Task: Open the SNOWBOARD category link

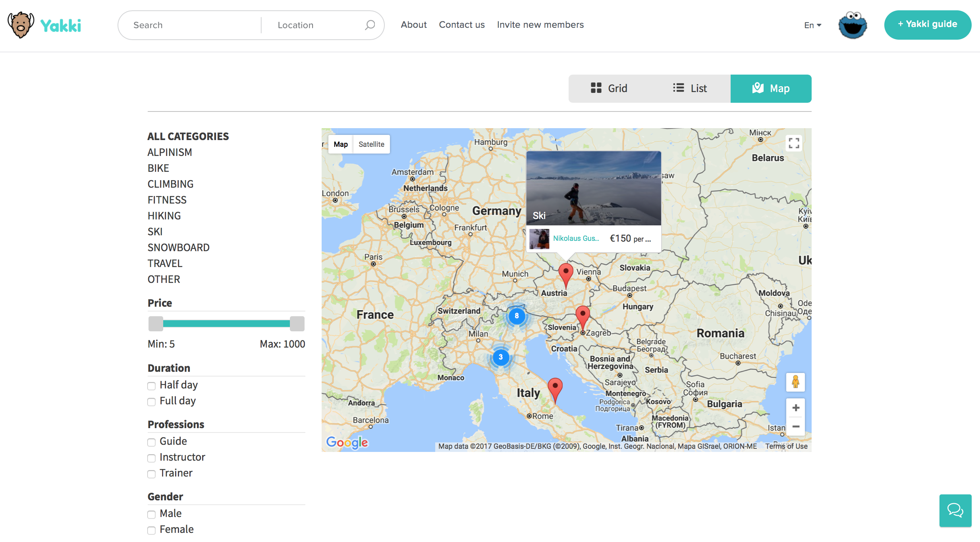Action: pyautogui.click(x=178, y=247)
